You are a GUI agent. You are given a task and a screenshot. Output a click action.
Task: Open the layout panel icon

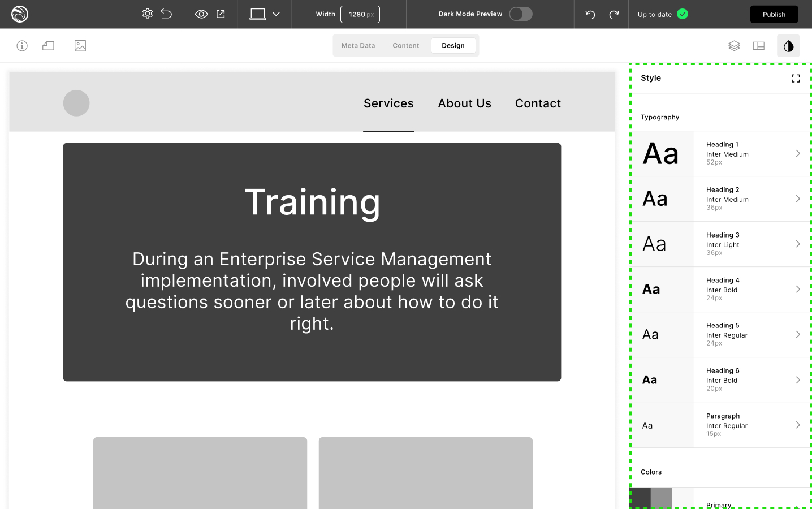tap(758, 46)
